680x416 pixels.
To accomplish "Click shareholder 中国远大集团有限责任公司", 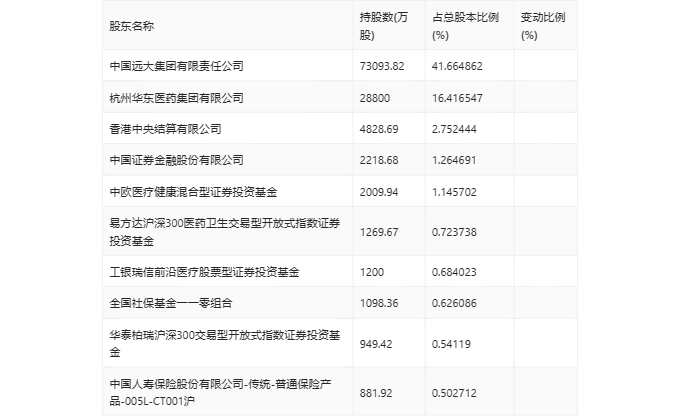I will (x=176, y=66).
